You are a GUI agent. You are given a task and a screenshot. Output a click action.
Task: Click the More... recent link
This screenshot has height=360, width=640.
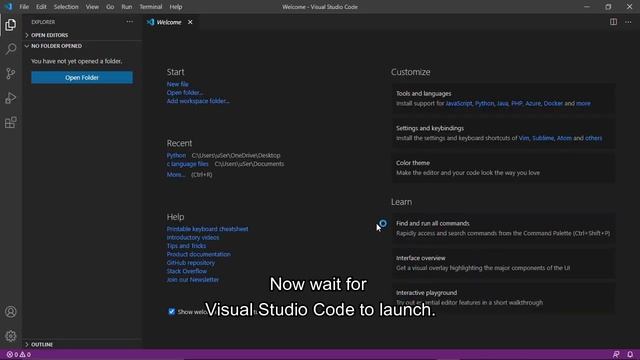tap(176, 174)
